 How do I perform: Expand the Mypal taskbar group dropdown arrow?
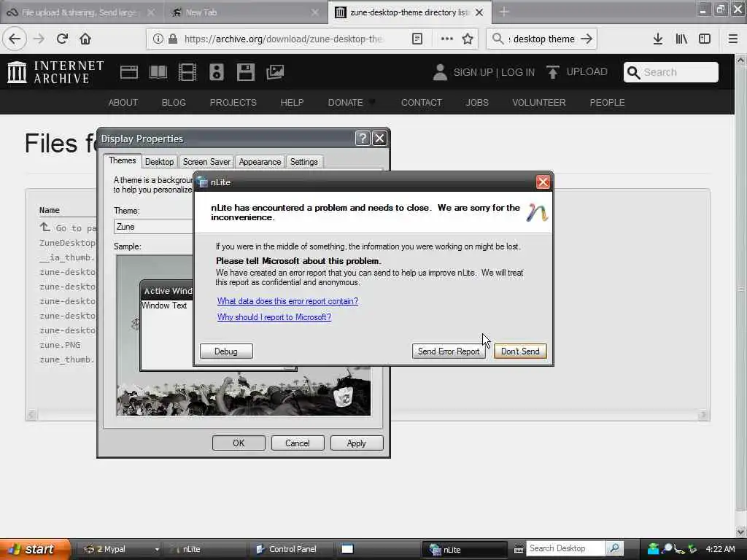[x=157, y=550]
